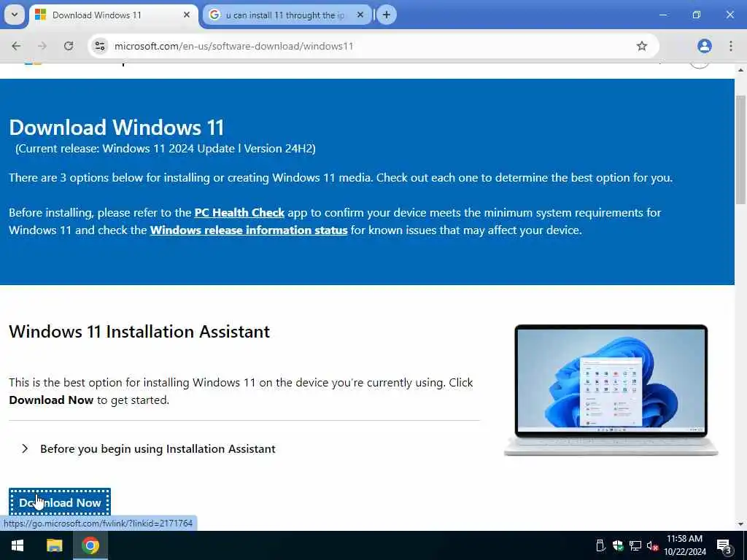The image size is (747, 560).
Task: Open Windows Security shield tray icon
Action: pos(617,545)
